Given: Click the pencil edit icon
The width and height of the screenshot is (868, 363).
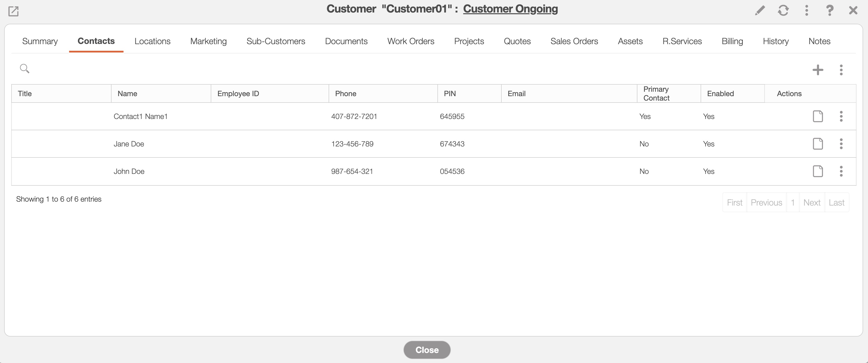Looking at the screenshot, I should (760, 11).
